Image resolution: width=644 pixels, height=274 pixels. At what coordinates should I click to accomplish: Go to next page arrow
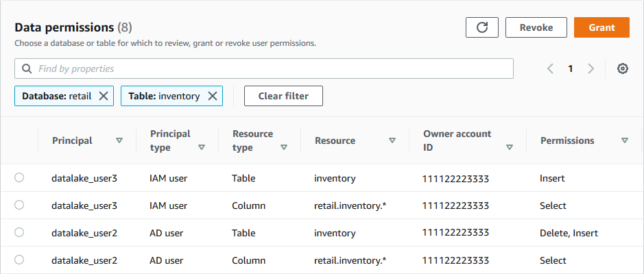click(x=591, y=68)
